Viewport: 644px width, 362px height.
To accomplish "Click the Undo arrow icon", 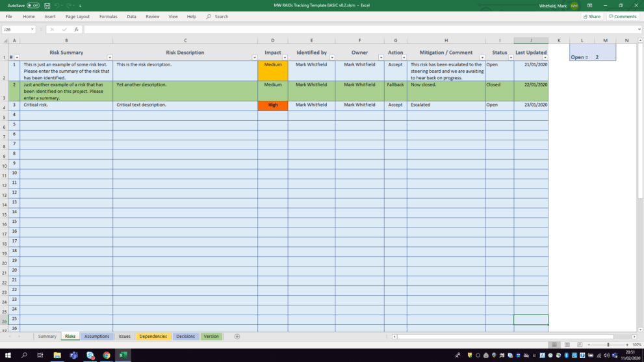I will 57,6.
